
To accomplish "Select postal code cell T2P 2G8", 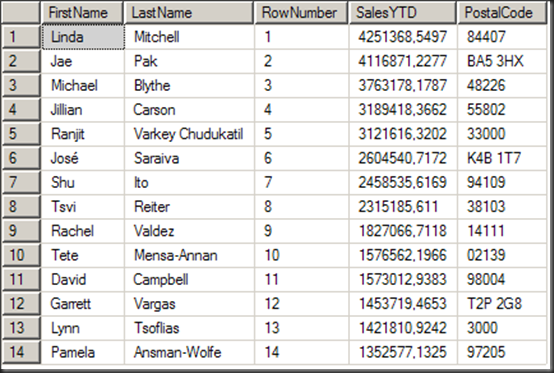I will click(502, 304).
